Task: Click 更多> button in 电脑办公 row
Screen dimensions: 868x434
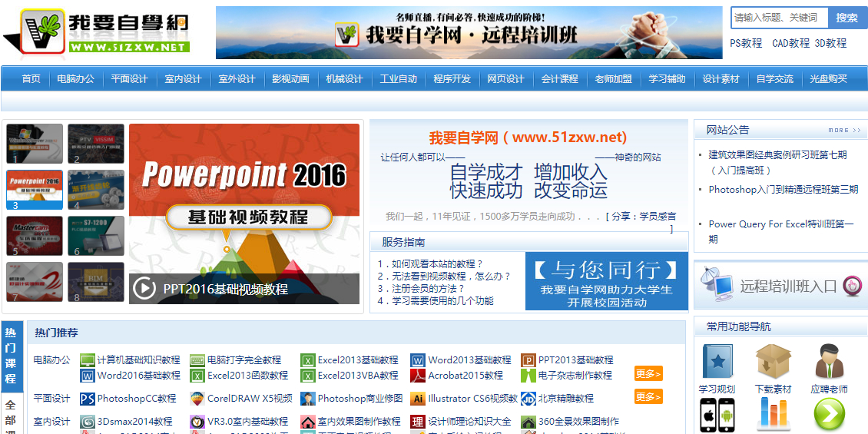Action: click(x=648, y=373)
